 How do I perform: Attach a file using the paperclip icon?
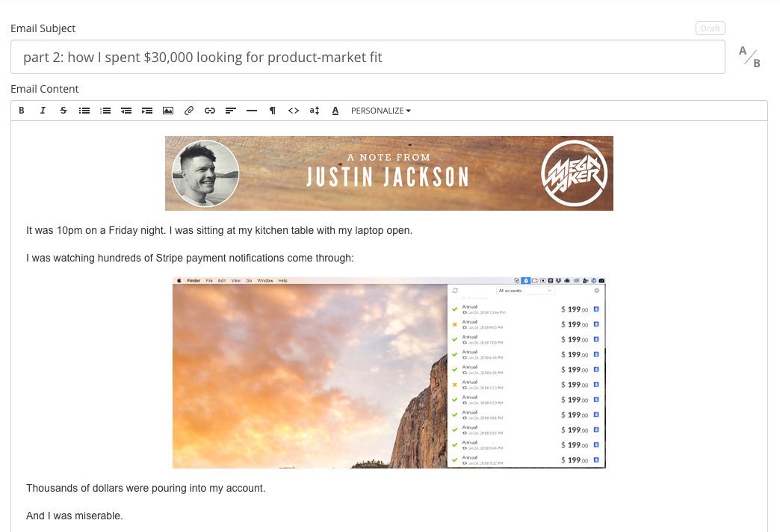tap(189, 111)
